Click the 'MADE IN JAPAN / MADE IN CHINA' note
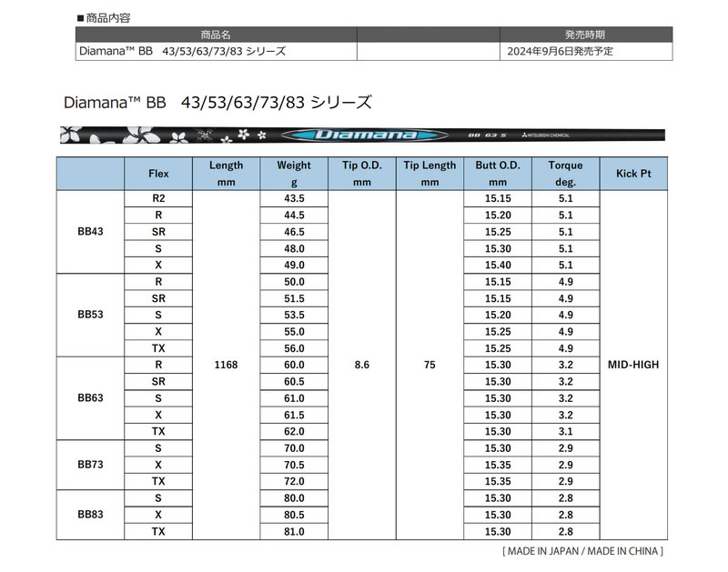Image resolution: width=728 pixels, height=572 pixels. click(x=583, y=551)
